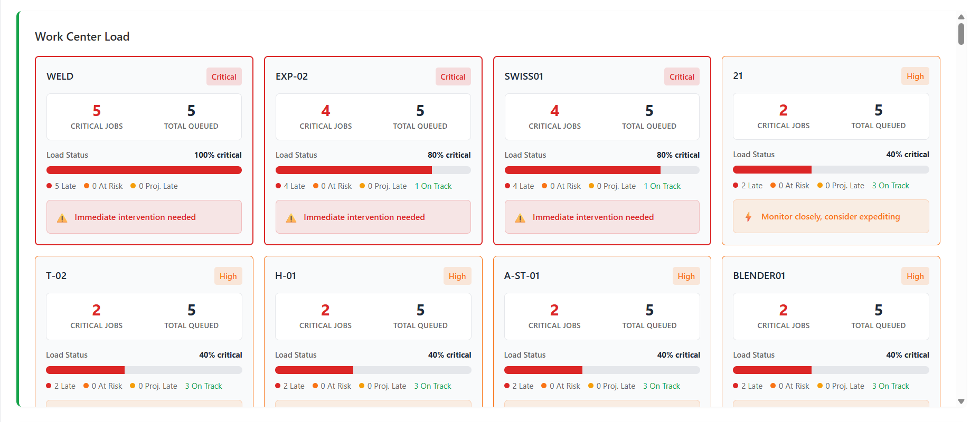
Task: Click lightning bolt icon in card 21
Action: click(x=748, y=217)
